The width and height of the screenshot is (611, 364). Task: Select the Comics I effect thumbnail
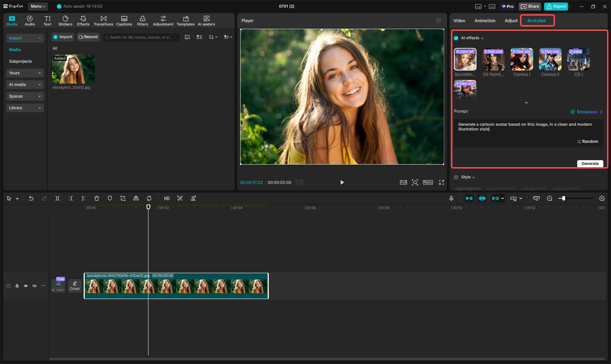click(x=522, y=60)
